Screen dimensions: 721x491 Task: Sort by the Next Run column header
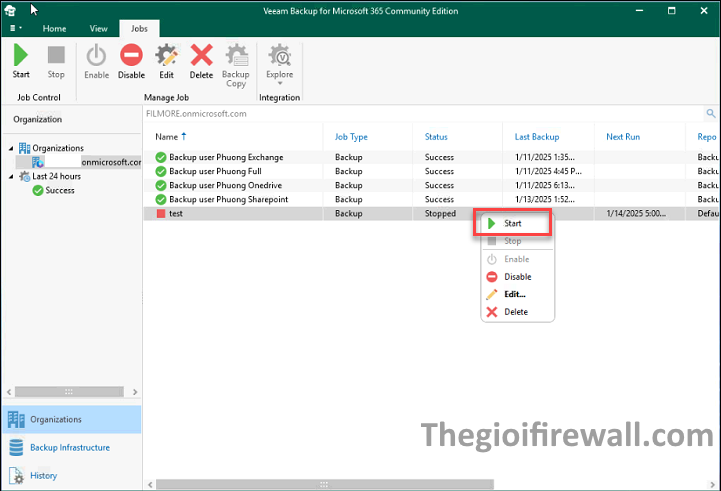(623, 137)
